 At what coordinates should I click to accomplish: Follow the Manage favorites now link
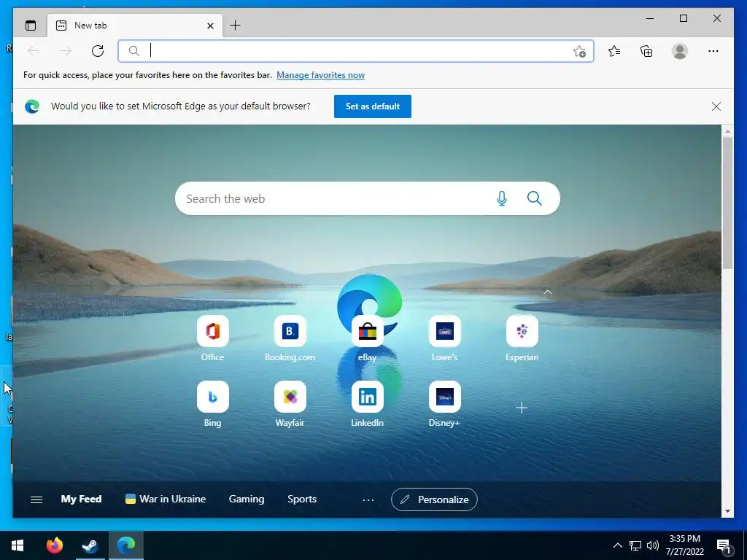[321, 75]
